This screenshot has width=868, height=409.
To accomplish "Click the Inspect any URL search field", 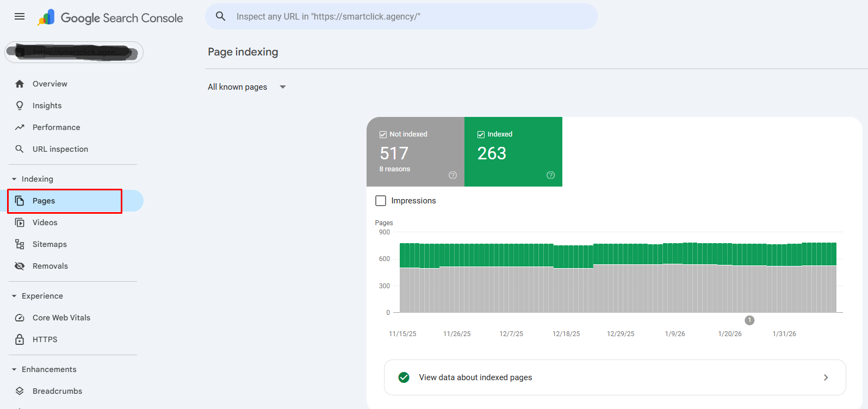I will pyautogui.click(x=401, y=16).
